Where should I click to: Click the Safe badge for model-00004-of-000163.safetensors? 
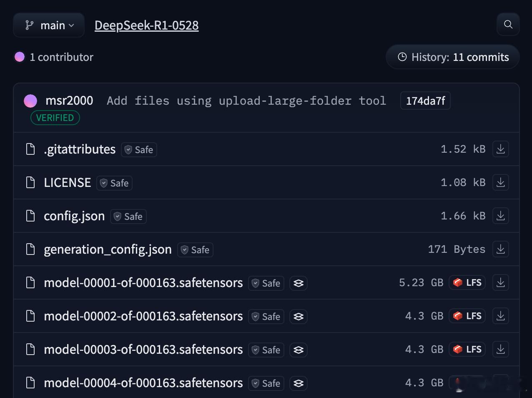click(x=266, y=383)
